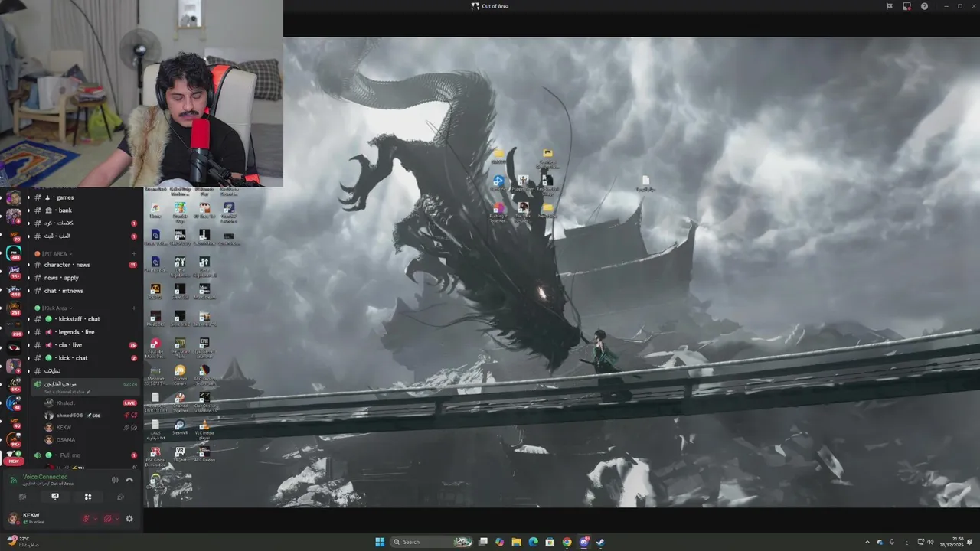Open Steam from the taskbar
Screen dimensions: 980x551
[600, 542]
